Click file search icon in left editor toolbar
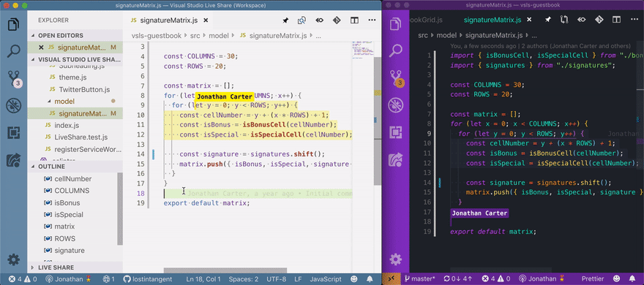The height and width of the screenshot is (285, 644). click(302, 20)
